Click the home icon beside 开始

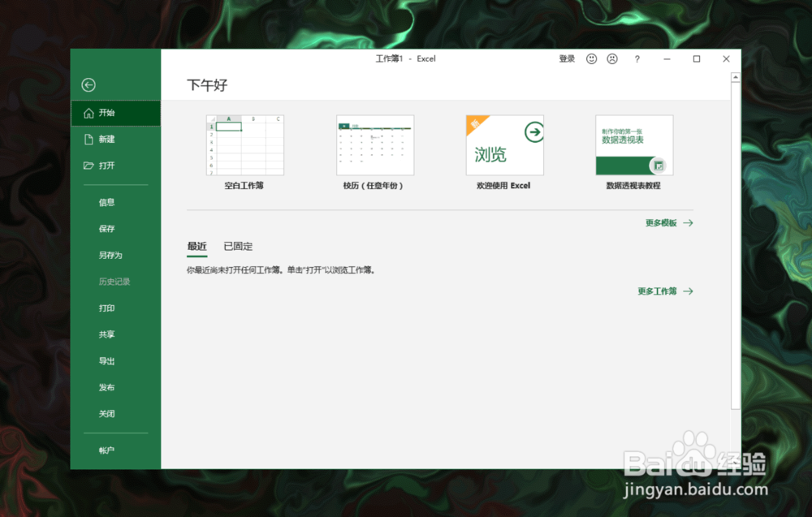pyautogui.click(x=89, y=113)
